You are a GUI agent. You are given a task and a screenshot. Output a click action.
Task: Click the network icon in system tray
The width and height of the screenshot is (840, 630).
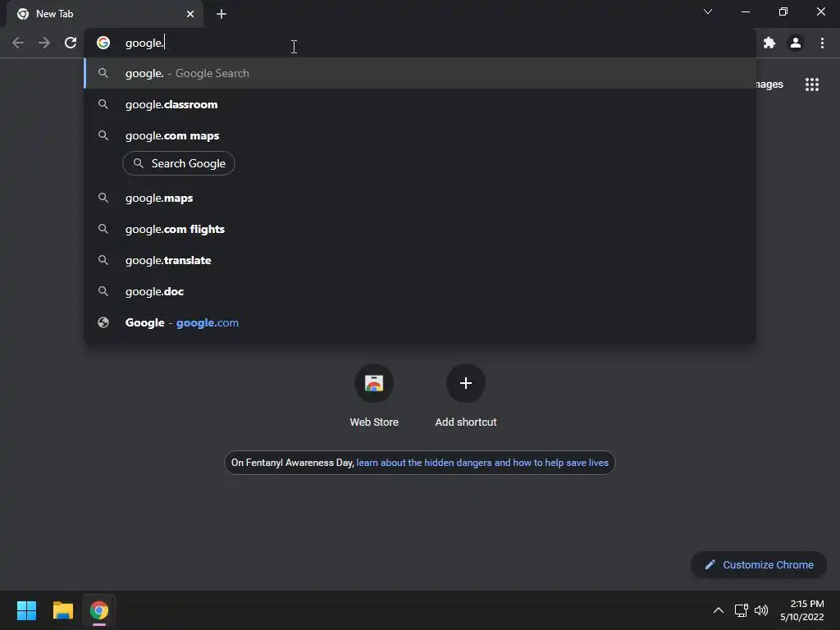point(742,610)
